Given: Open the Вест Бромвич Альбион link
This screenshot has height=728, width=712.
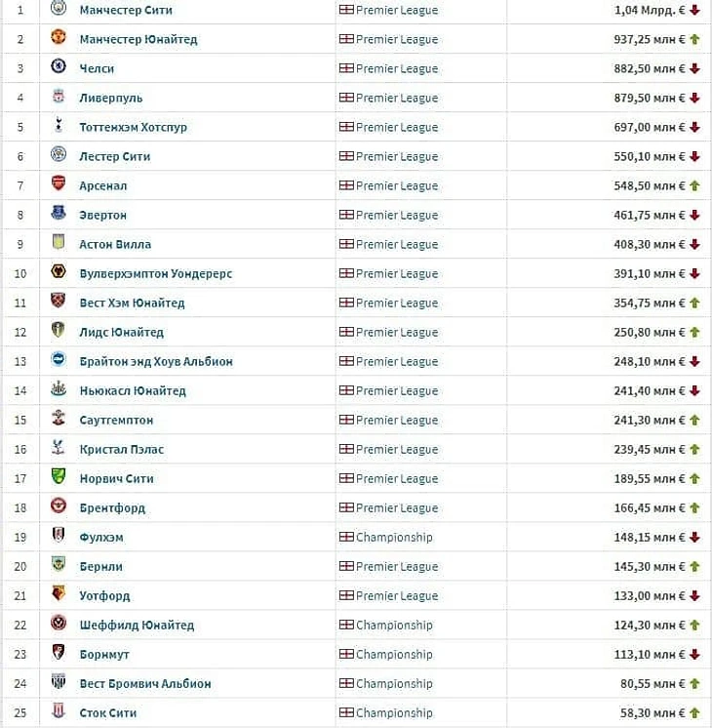Looking at the screenshot, I should [145, 683].
